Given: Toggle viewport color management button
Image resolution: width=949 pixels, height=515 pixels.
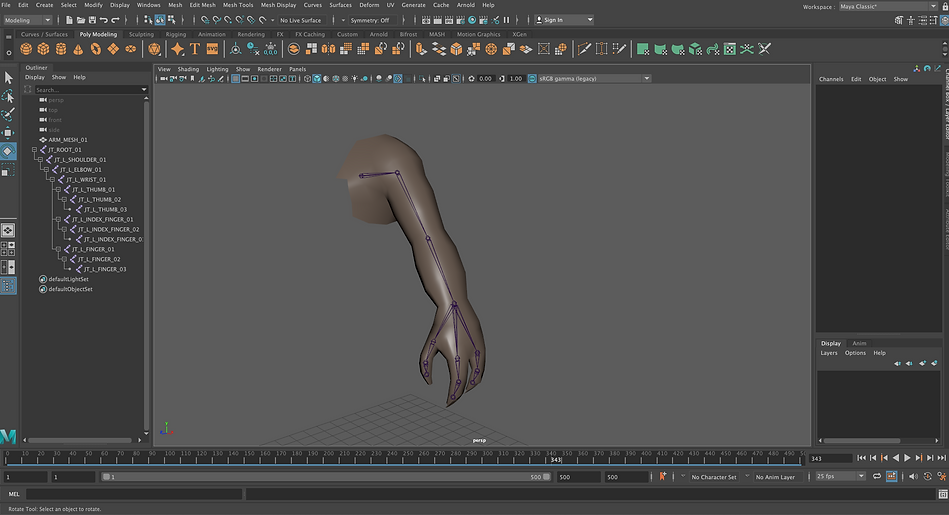Looking at the screenshot, I should (532, 79).
